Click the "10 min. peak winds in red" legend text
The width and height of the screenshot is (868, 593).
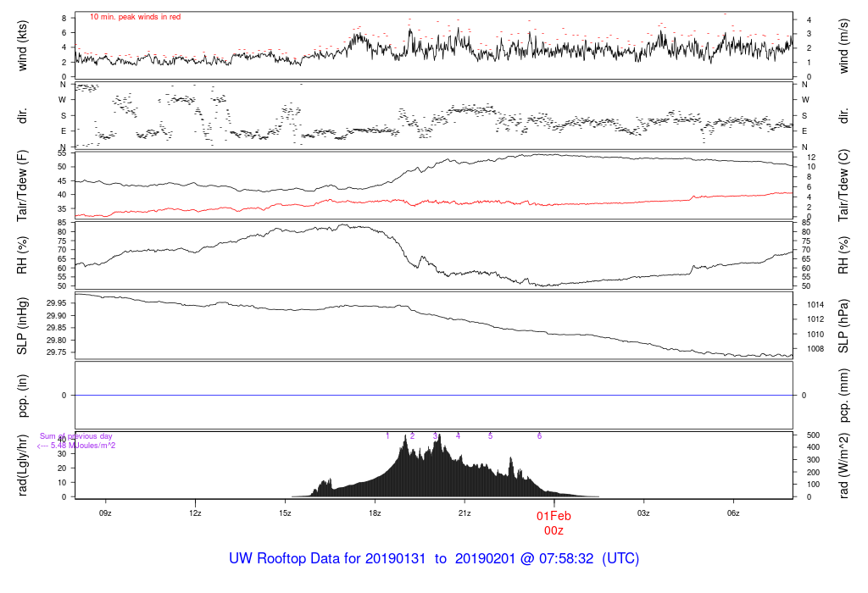(135, 17)
